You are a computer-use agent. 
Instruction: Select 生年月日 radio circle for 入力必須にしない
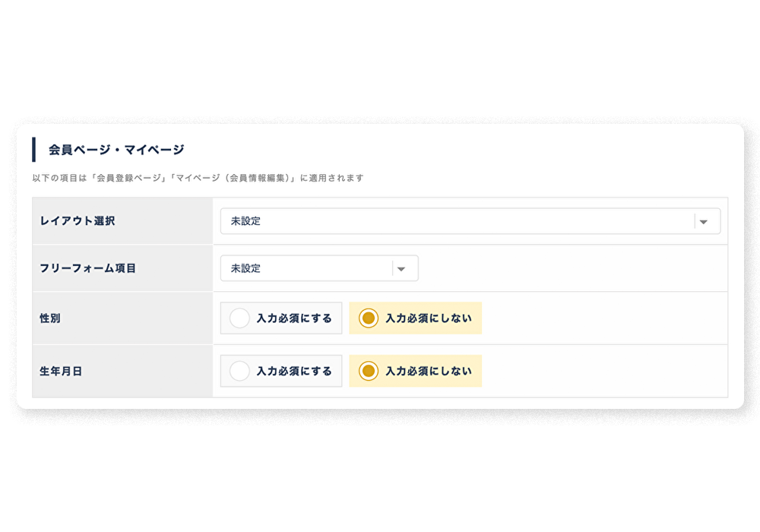(x=368, y=372)
